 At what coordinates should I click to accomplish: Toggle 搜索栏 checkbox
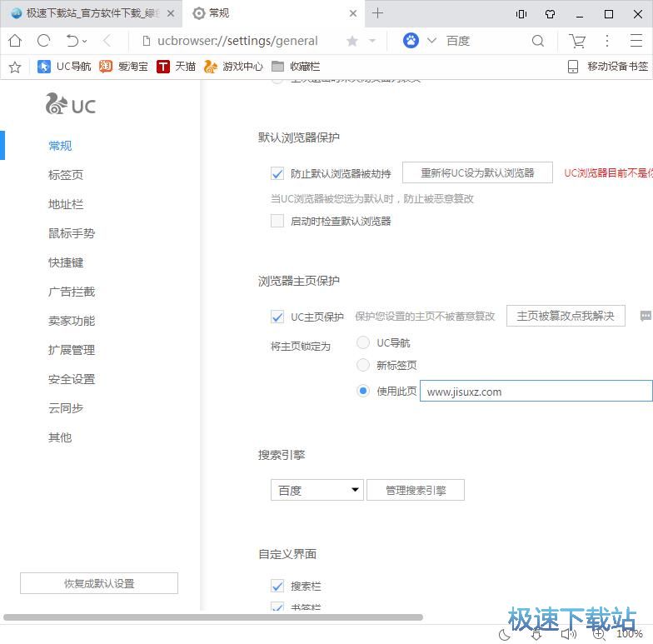click(x=277, y=586)
